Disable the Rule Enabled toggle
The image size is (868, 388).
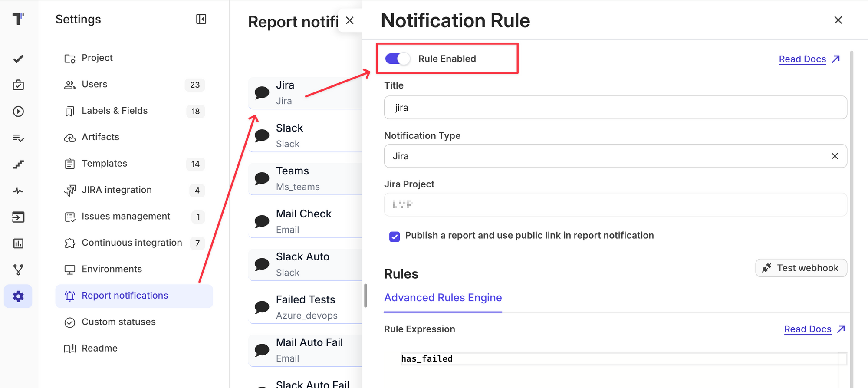(396, 58)
